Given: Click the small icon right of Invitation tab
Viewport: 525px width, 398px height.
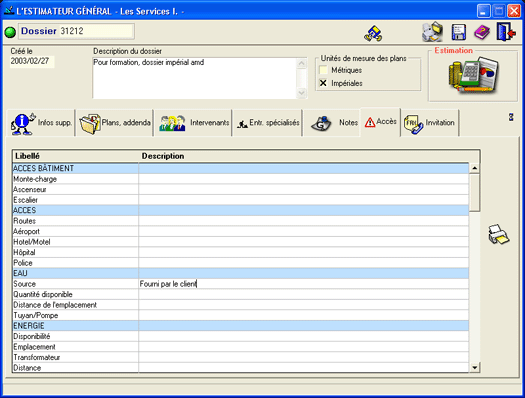Looking at the screenshot, I should coord(511,117).
